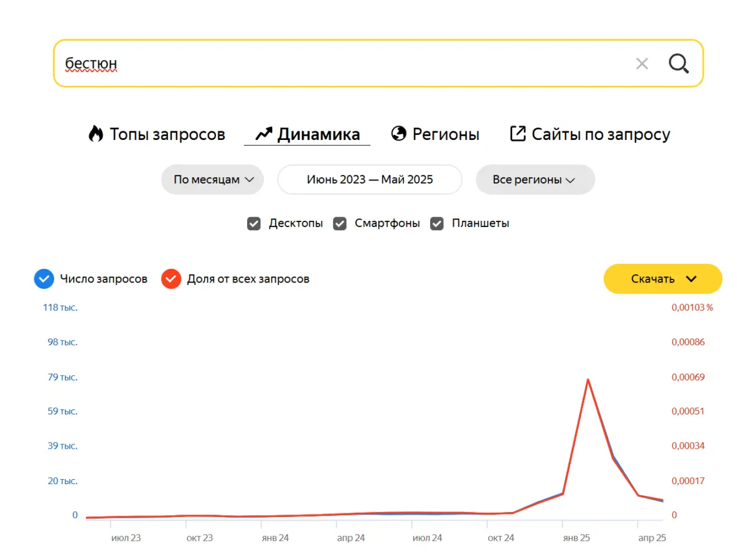Open date range Июнь 2023 — Май 2025

(370, 180)
